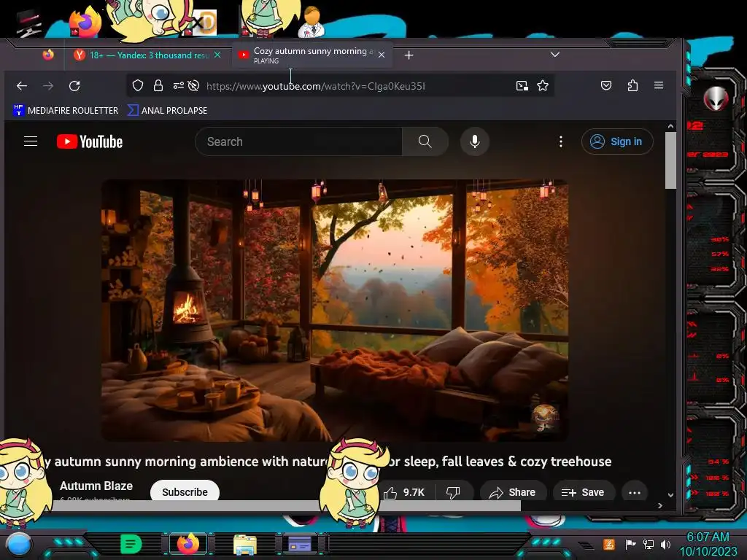
Task: Click the autumn treehouse video player
Action: click(334, 311)
